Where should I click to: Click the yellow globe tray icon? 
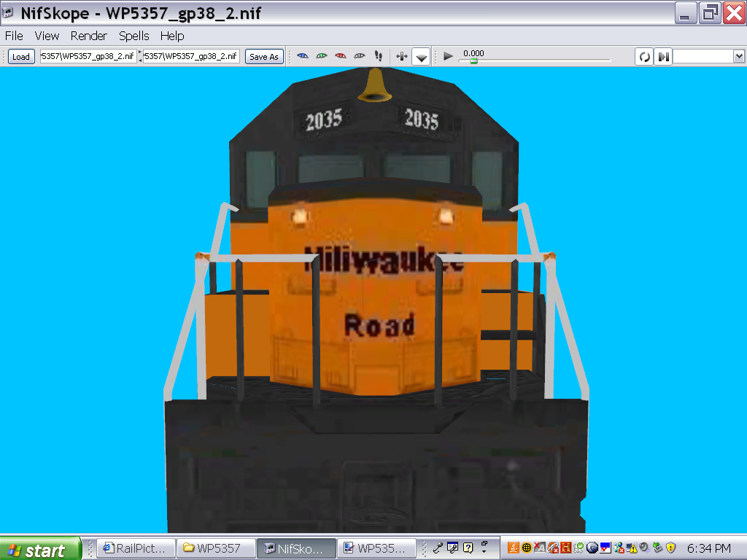click(527, 548)
